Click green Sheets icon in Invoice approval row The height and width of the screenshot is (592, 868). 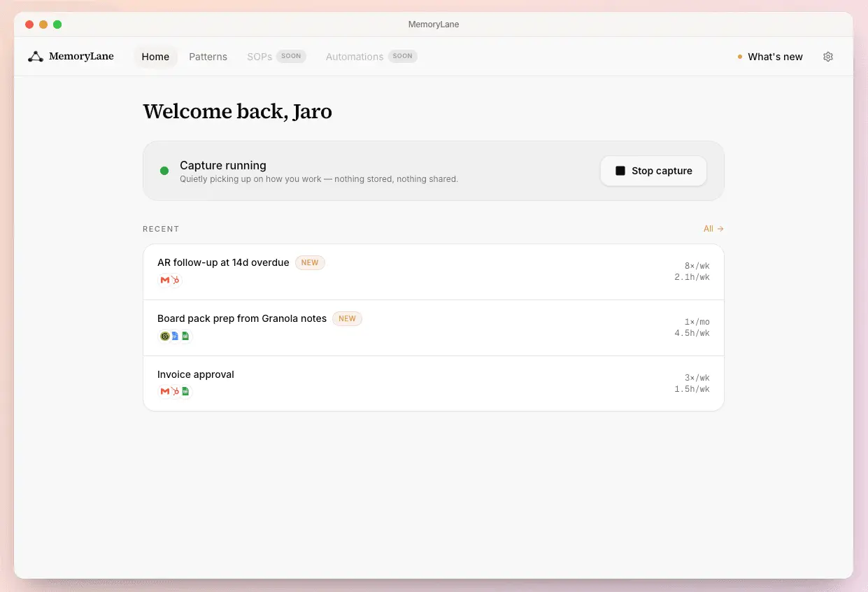coord(185,391)
